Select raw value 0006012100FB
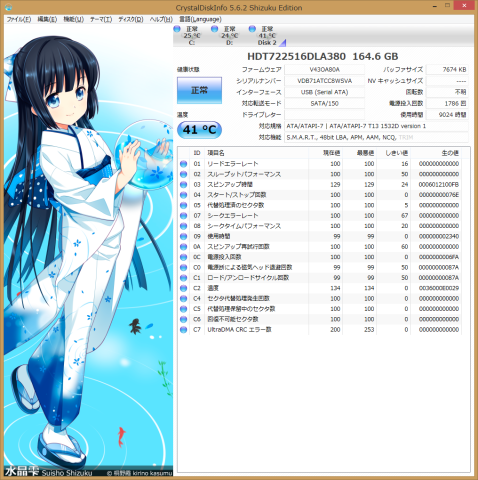The image size is (478, 480). 439,184
